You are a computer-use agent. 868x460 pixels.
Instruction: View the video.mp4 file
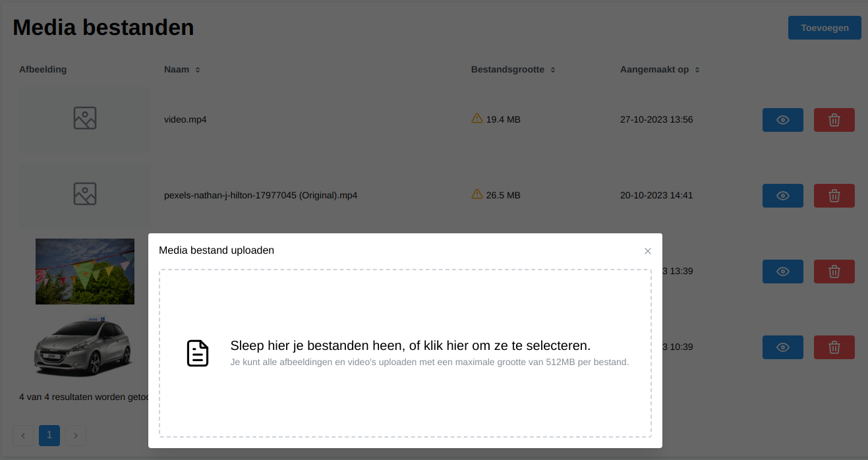[782, 120]
